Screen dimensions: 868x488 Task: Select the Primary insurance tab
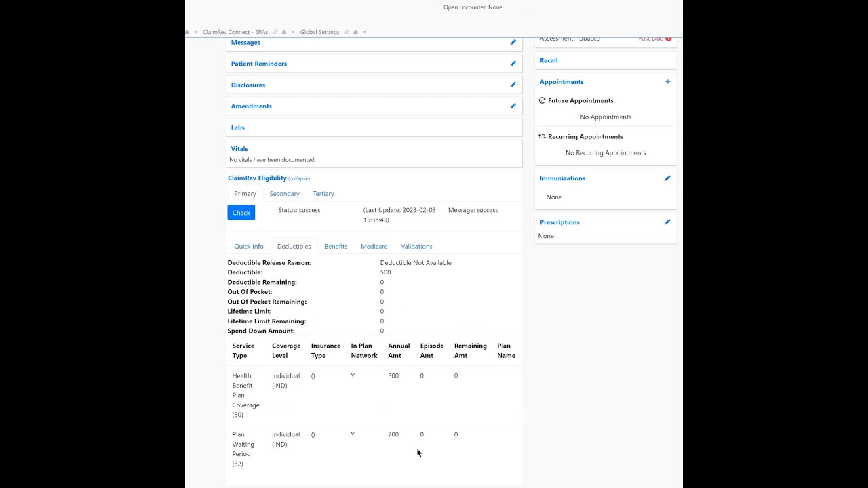click(x=245, y=194)
